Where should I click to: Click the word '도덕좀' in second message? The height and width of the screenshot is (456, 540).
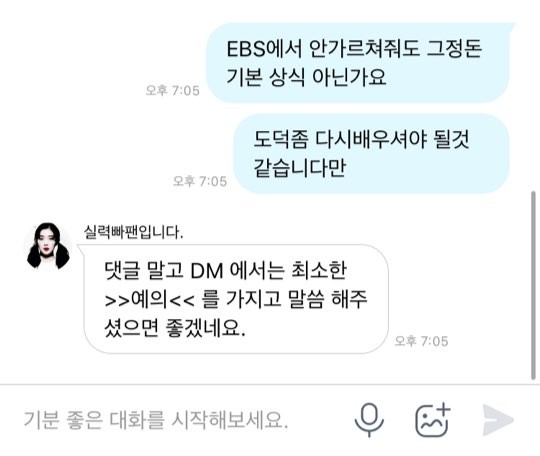(280, 139)
